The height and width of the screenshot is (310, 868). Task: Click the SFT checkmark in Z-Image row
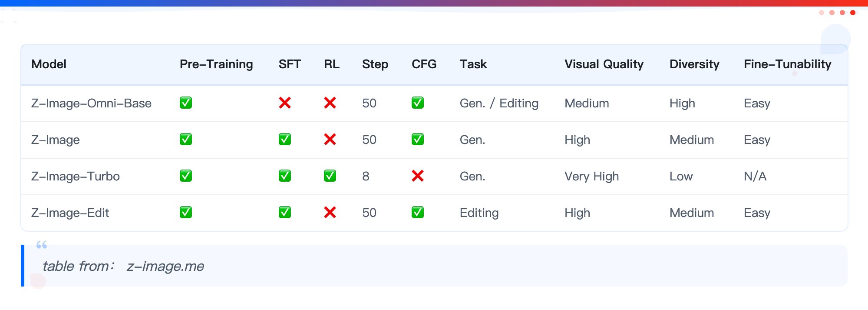285,140
